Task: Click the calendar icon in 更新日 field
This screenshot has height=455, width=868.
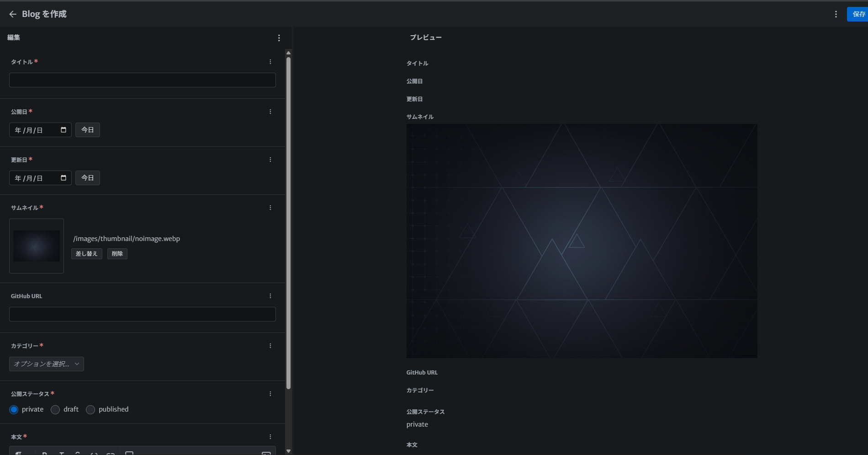Action: pos(64,178)
